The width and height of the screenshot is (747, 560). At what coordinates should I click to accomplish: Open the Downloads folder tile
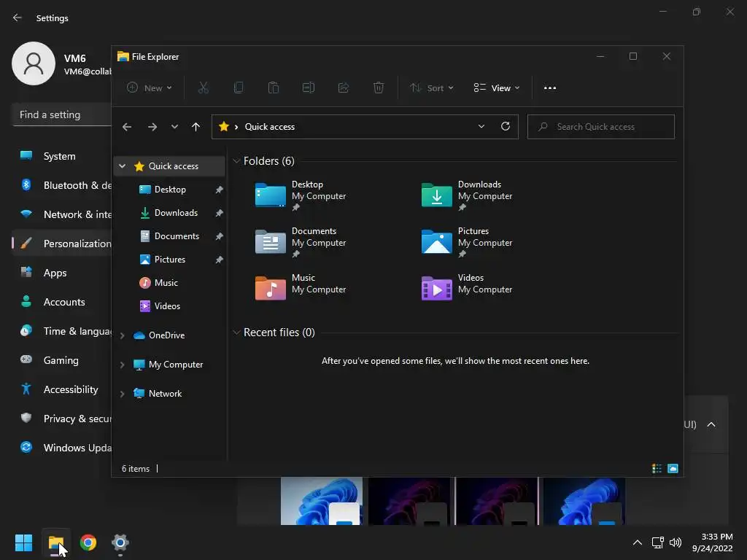pos(467,195)
